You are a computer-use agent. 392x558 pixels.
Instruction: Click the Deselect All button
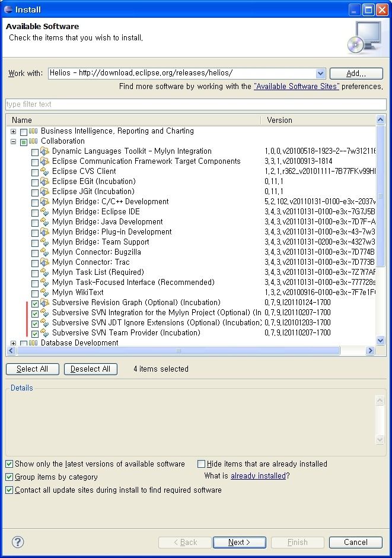pos(90,369)
